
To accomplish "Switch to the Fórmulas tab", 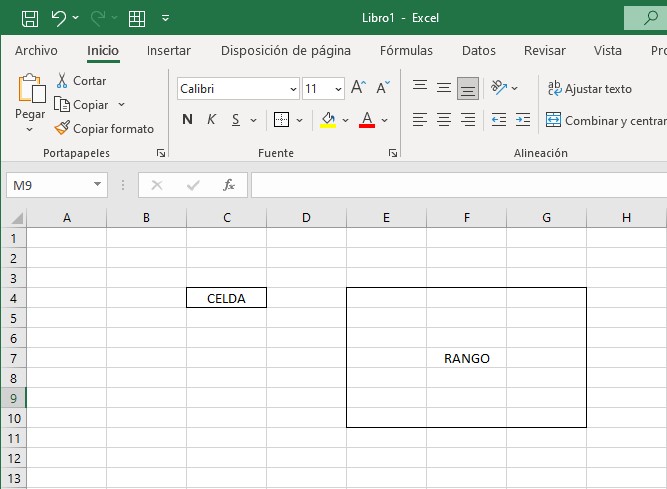I will [406, 51].
